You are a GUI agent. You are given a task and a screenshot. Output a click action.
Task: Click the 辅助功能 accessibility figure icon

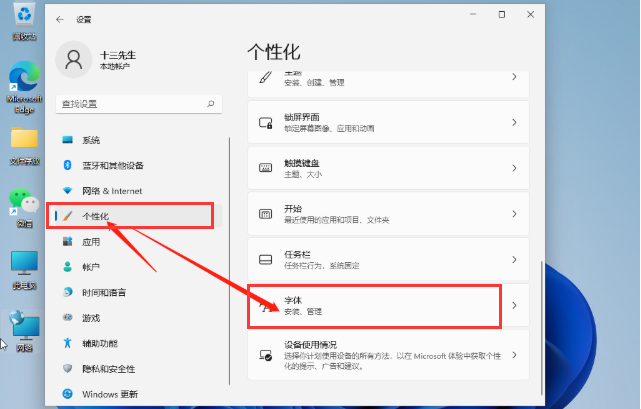(68, 343)
